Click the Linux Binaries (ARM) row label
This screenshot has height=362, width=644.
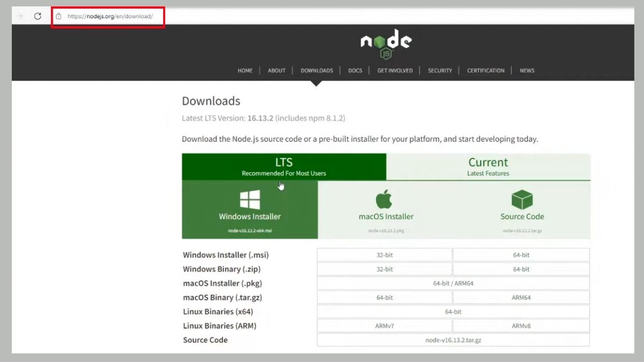point(220,326)
